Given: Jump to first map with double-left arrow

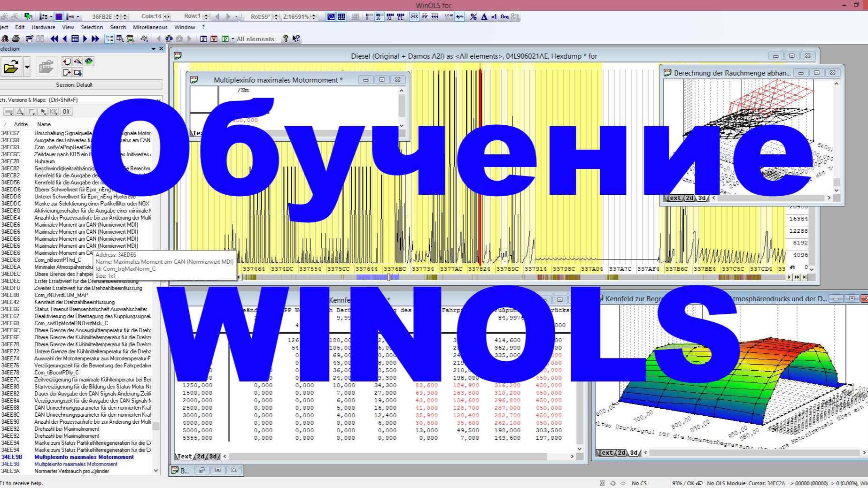Looking at the screenshot, I should point(54,39).
